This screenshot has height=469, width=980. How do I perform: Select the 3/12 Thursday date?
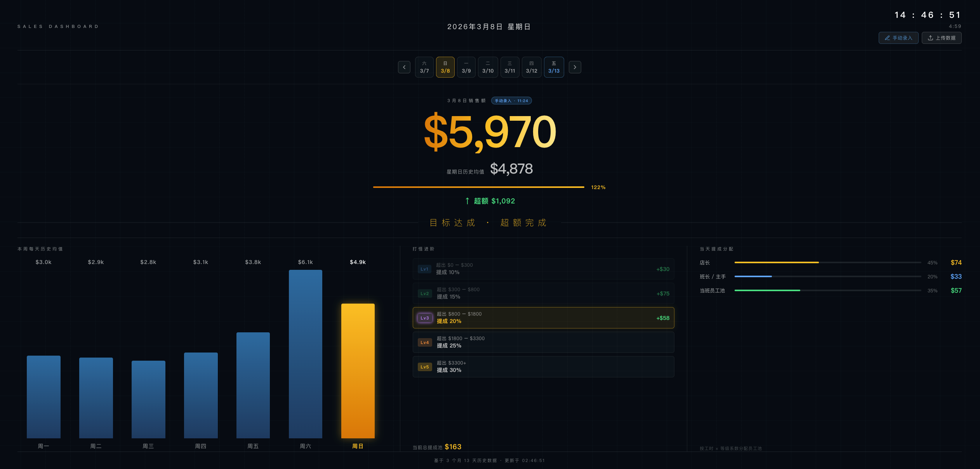coord(532,67)
